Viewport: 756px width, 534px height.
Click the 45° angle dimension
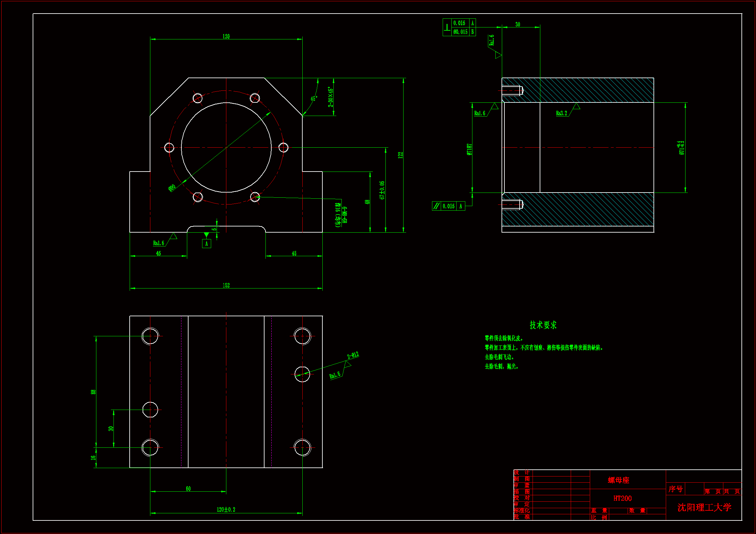pos(314,99)
